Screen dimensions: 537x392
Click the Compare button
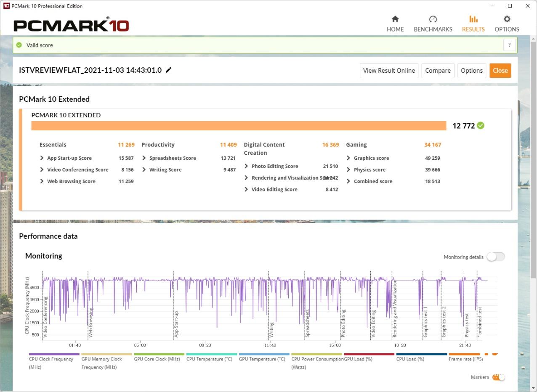[438, 71]
